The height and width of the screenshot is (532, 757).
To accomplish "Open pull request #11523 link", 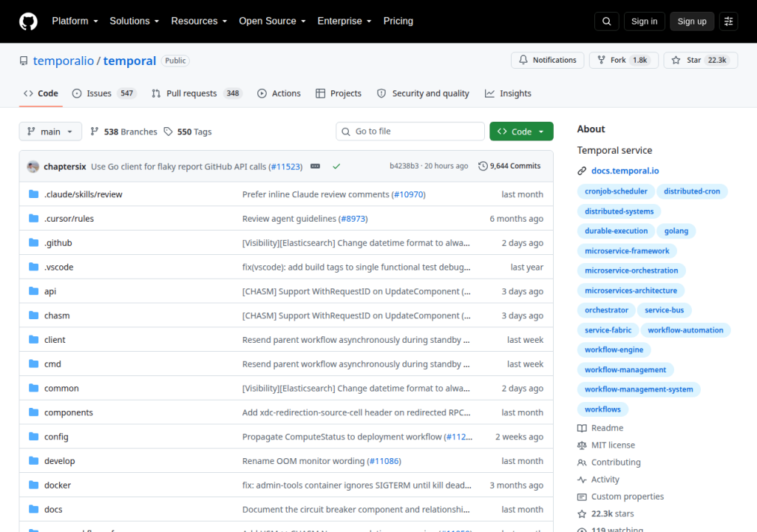I will [285, 166].
